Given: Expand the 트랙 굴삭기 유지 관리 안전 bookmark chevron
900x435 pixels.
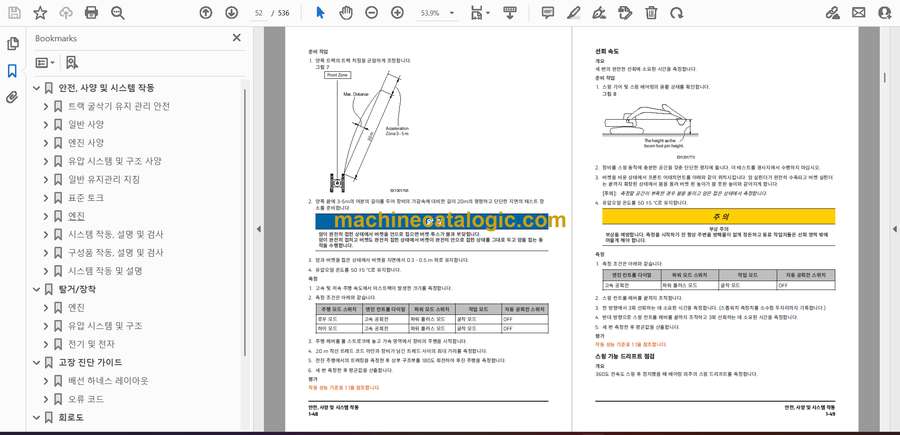Looking at the screenshot, I should 46,106.
